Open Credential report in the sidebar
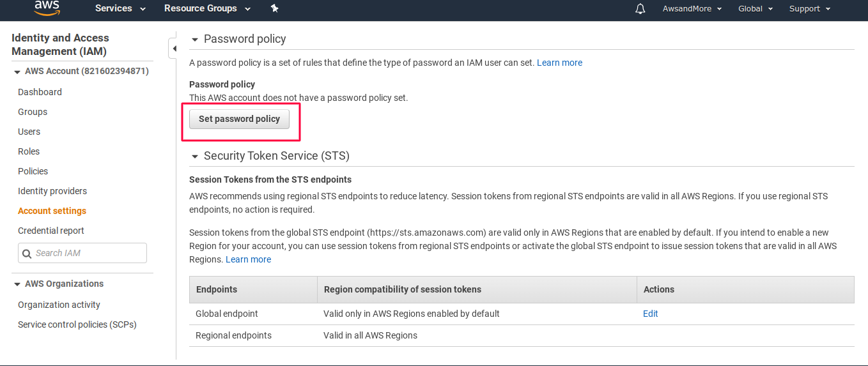Image resolution: width=868 pixels, height=366 pixels. (x=51, y=231)
